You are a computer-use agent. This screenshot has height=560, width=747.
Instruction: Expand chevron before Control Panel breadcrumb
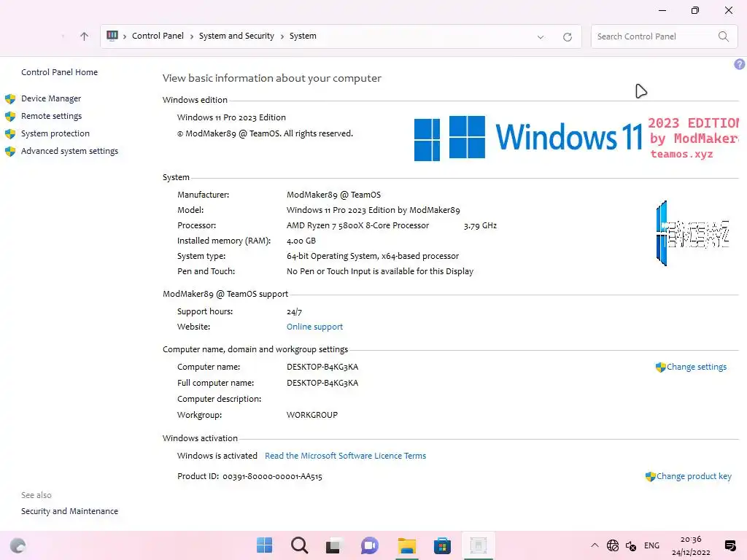[x=125, y=36]
